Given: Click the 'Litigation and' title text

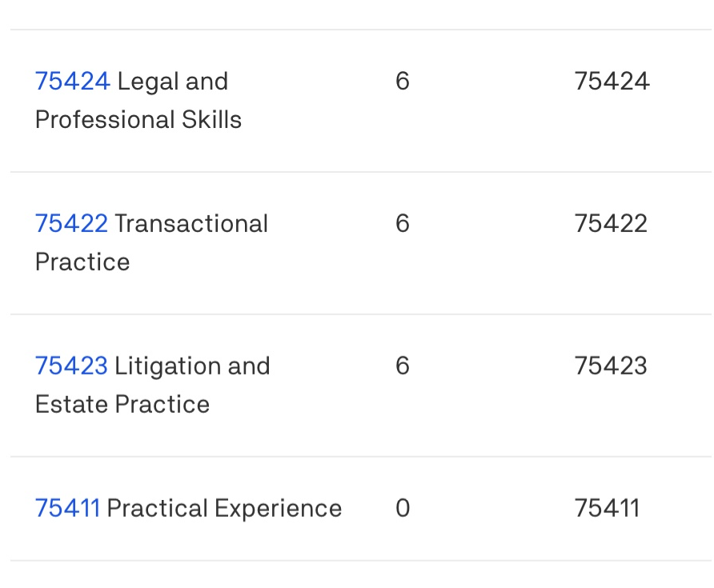Looking at the screenshot, I should pyautogui.click(x=193, y=366).
